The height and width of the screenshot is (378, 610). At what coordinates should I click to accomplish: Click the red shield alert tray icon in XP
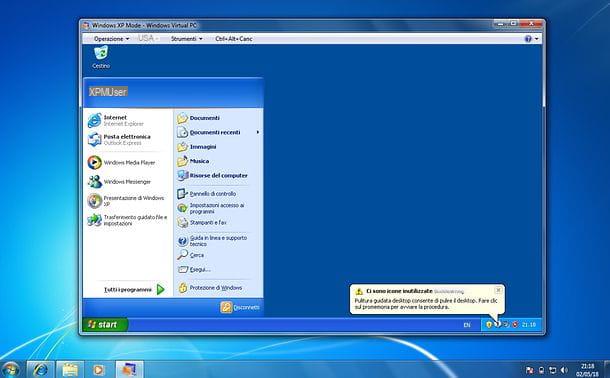(x=515, y=324)
